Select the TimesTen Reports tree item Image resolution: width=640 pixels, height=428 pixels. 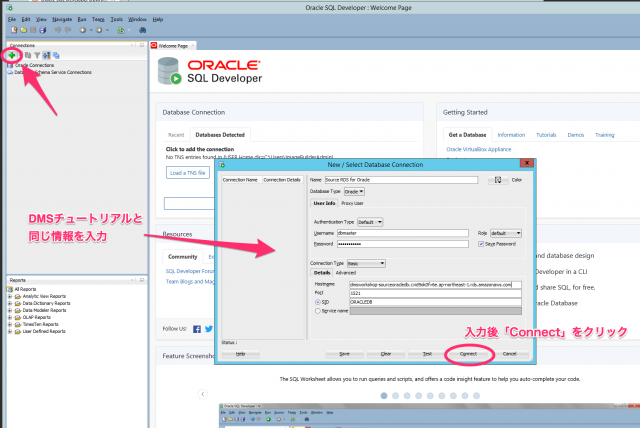tap(40, 324)
